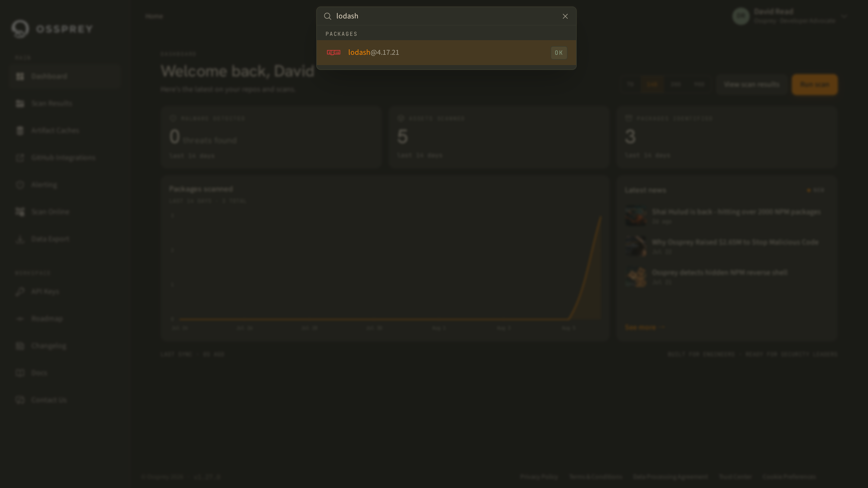Open the lodash@4.17.21 package result

click(446, 53)
